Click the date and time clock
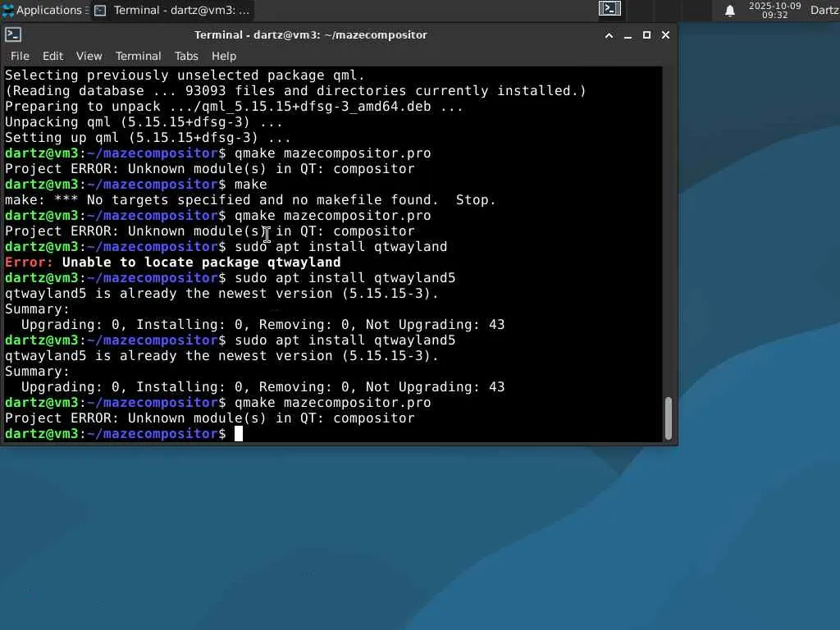 (774, 10)
